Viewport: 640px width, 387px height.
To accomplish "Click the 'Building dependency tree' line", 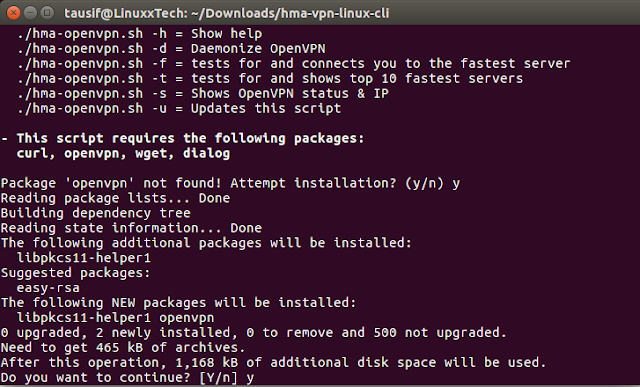I will pos(96,213).
